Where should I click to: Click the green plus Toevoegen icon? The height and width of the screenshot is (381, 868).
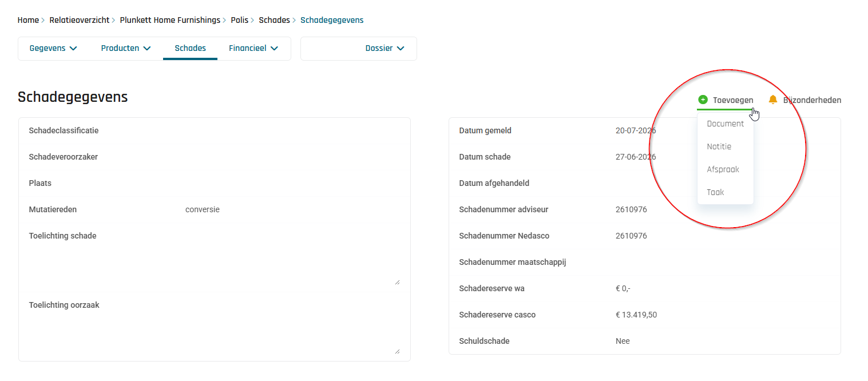[703, 100]
